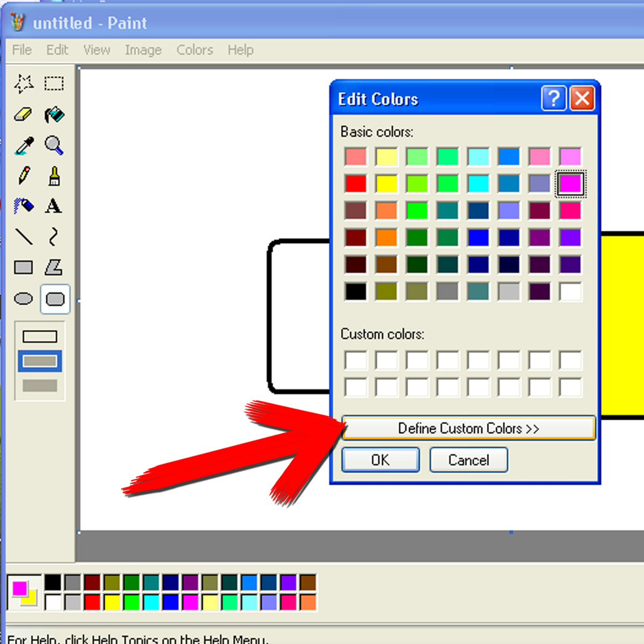Screen dimensions: 644x644
Task: Select the Curve tool
Action: tap(54, 236)
